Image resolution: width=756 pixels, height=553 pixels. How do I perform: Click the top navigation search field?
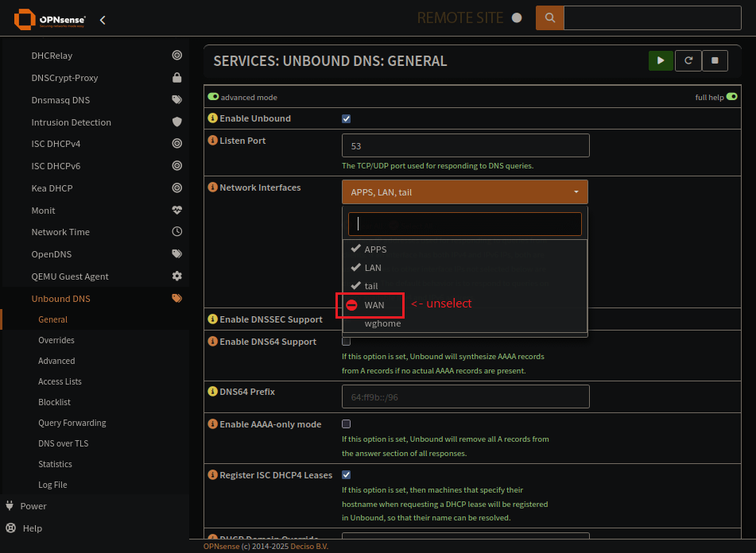653,17
